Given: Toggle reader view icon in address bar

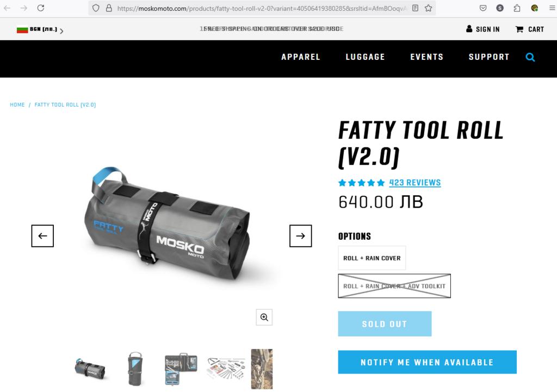Looking at the screenshot, I should 415,8.
